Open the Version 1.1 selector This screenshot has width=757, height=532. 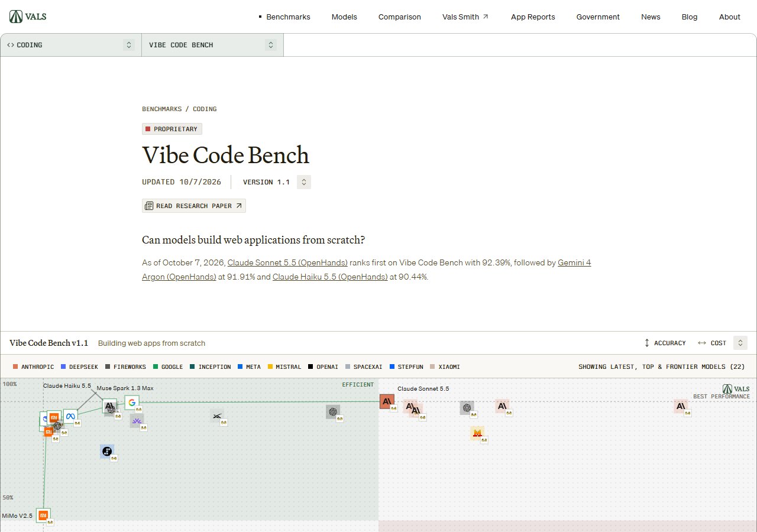click(277, 182)
